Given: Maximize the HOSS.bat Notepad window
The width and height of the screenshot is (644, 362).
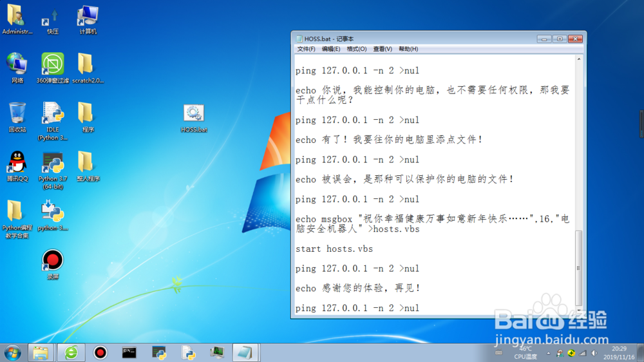Looking at the screenshot, I should 560,39.
